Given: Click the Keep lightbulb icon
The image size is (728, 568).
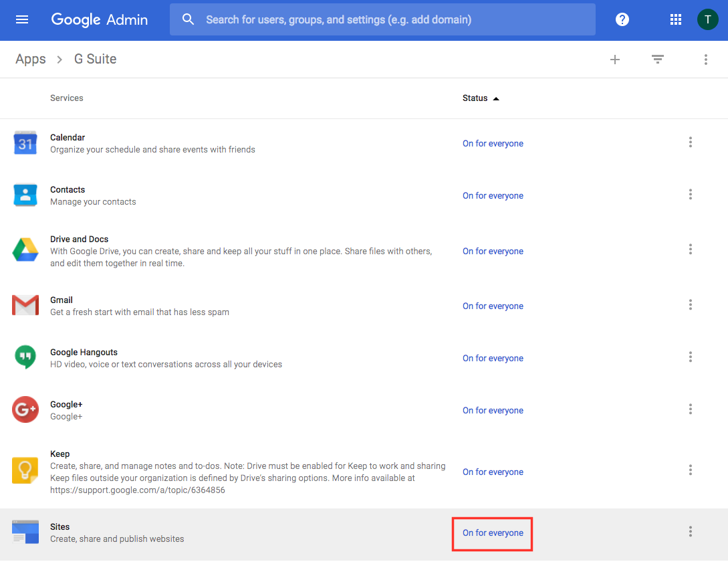Looking at the screenshot, I should point(25,470).
